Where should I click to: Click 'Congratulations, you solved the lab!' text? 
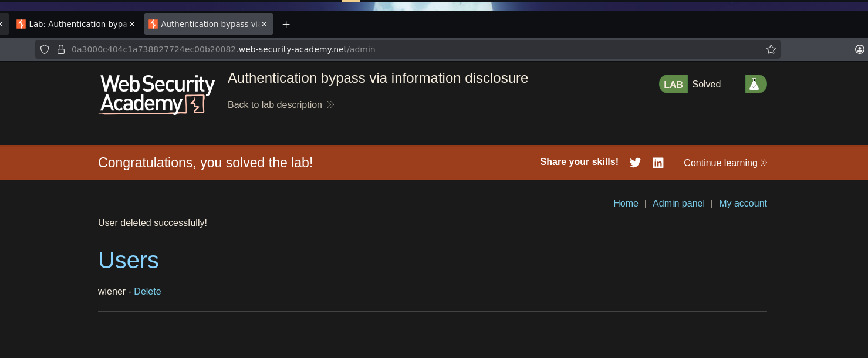(205, 163)
